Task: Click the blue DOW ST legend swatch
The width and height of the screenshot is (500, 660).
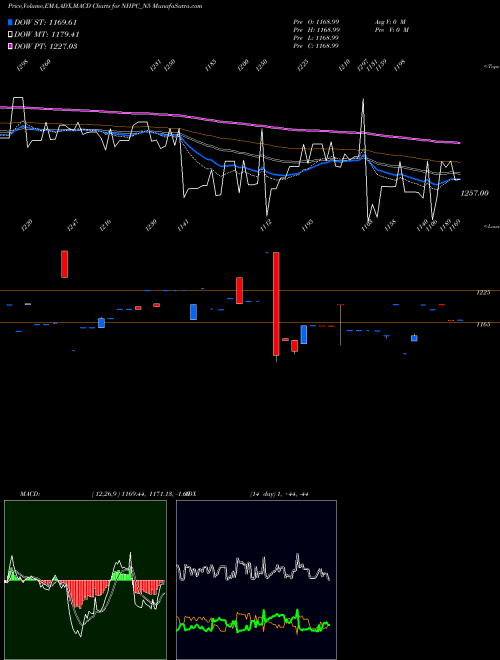Action: tap(10, 22)
